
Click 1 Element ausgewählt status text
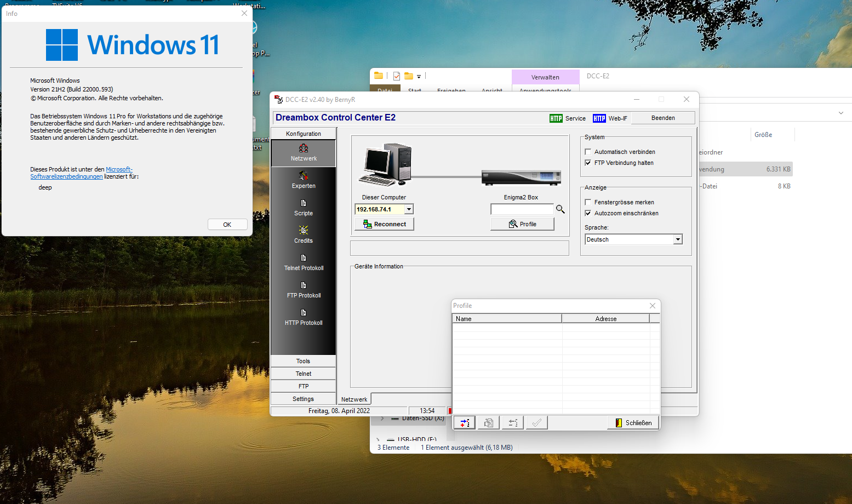point(467,448)
